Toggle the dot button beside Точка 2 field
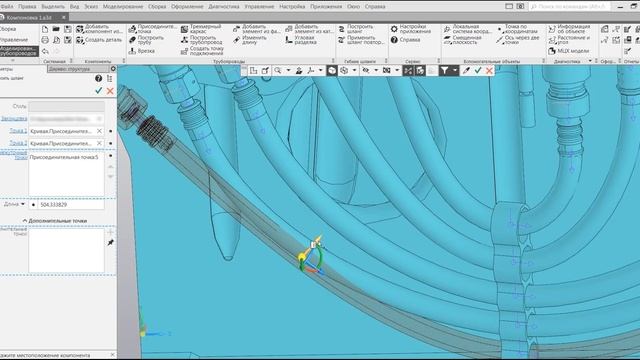 click(x=111, y=144)
